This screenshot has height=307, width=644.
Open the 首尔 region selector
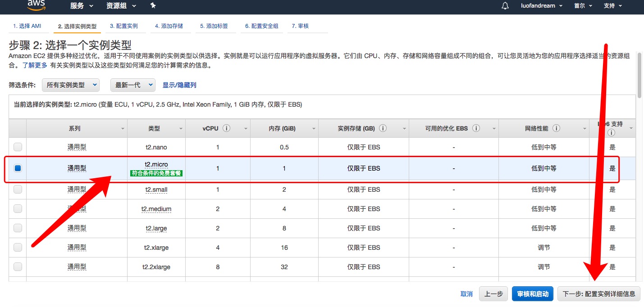(x=583, y=6)
